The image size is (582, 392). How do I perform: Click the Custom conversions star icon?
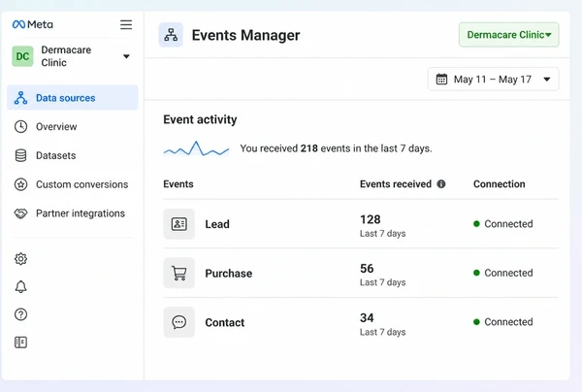(20, 184)
